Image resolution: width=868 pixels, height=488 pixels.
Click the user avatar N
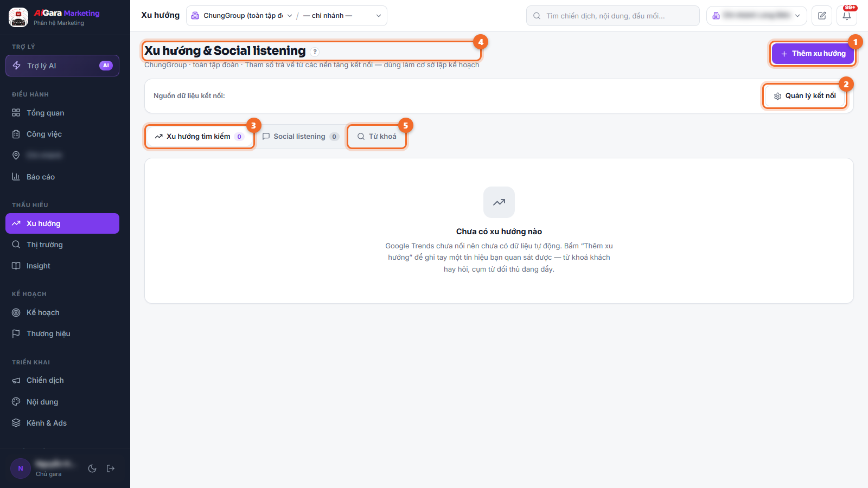coord(21,468)
